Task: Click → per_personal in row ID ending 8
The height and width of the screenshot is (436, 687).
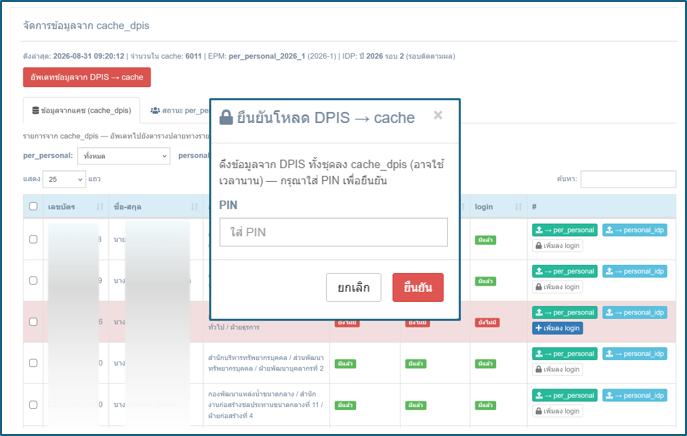Action: [x=565, y=230]
